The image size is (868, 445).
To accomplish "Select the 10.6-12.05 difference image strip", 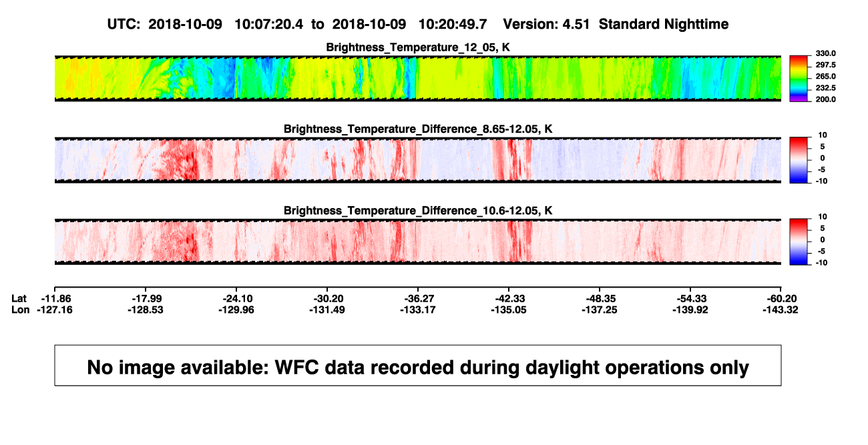I will 418,242.
